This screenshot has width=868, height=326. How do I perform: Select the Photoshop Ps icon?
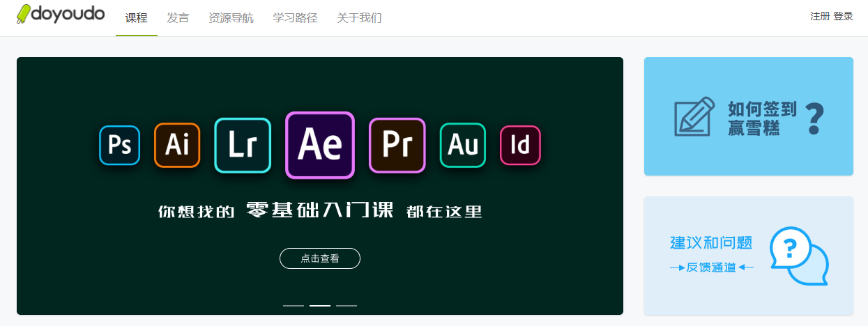click(x=120, y=145)
